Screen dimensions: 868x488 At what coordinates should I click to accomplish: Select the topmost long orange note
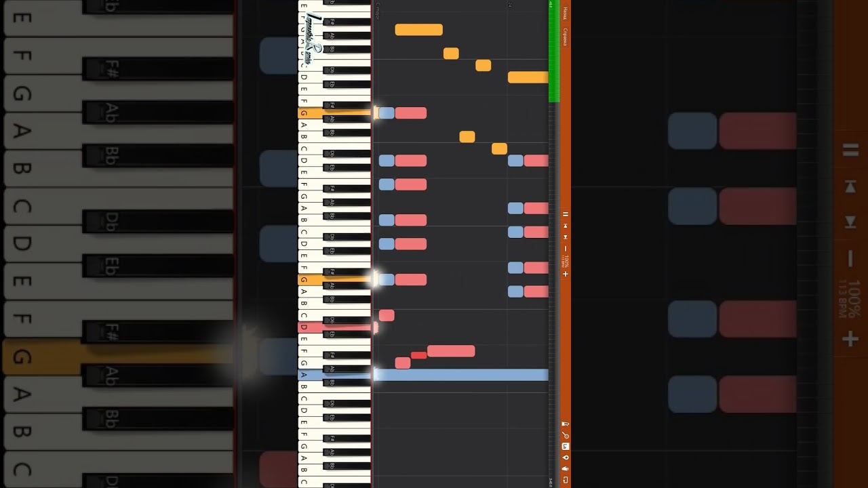coord(419,30)
